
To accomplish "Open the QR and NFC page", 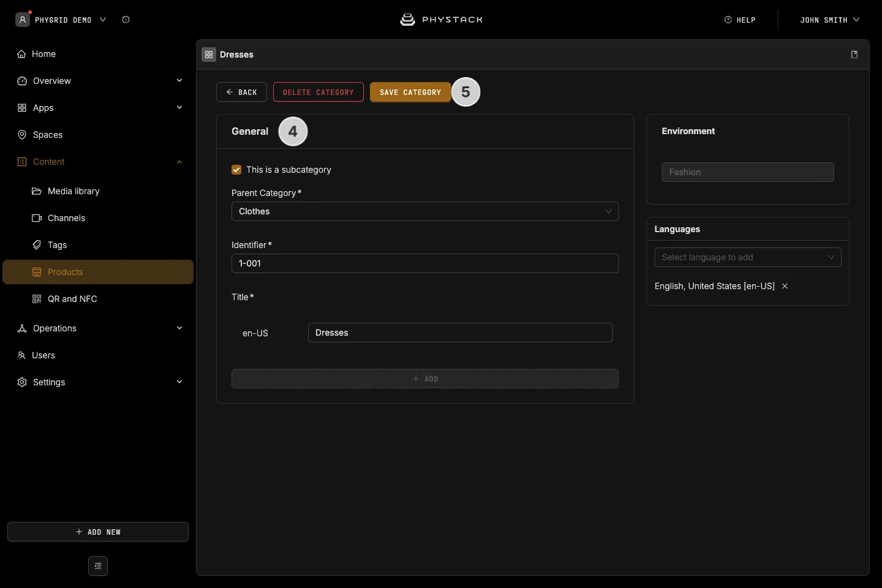I will pos(98,299).
